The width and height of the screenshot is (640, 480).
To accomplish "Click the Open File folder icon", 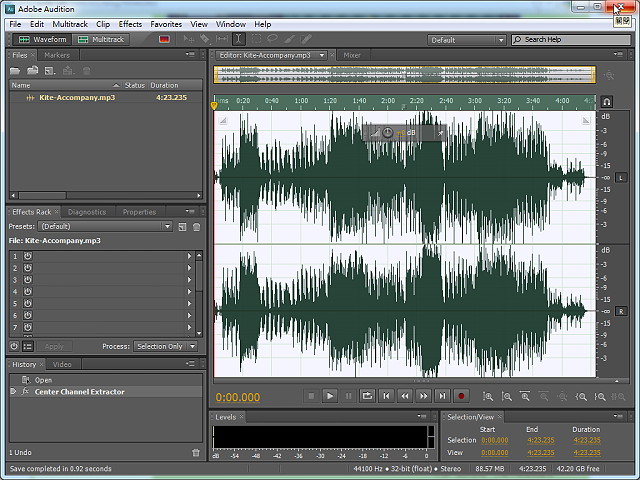I will [15, 71].
